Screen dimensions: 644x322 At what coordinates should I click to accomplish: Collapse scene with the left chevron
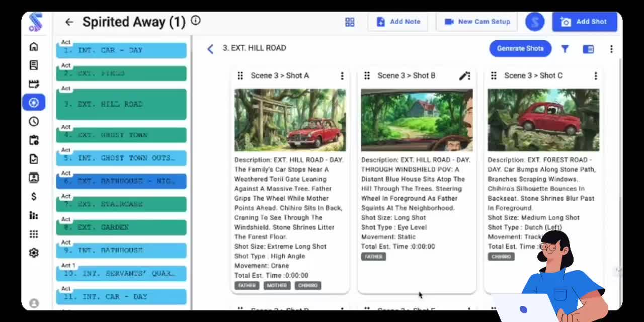tap(210, 49)
